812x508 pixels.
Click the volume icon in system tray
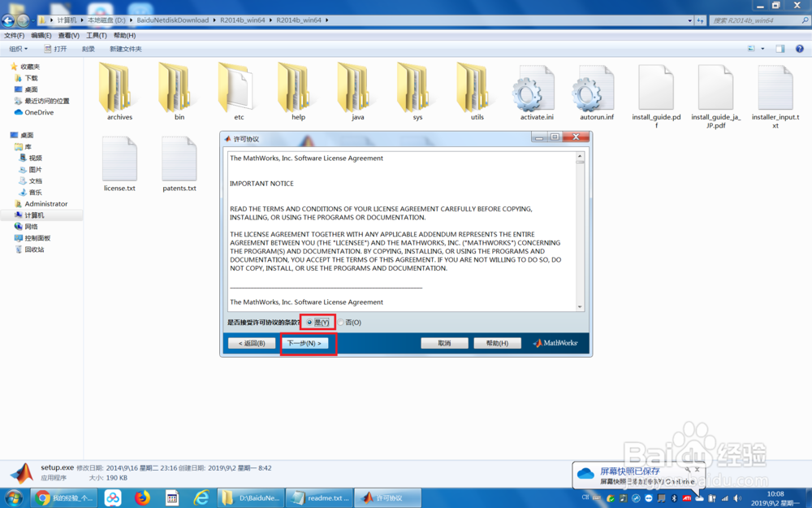pos(737,498)
